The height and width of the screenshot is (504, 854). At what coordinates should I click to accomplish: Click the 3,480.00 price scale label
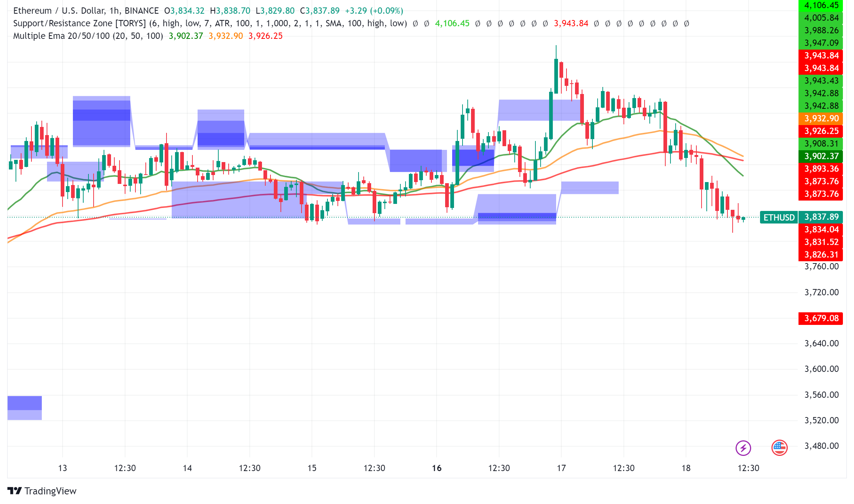(x=821, y=446)
